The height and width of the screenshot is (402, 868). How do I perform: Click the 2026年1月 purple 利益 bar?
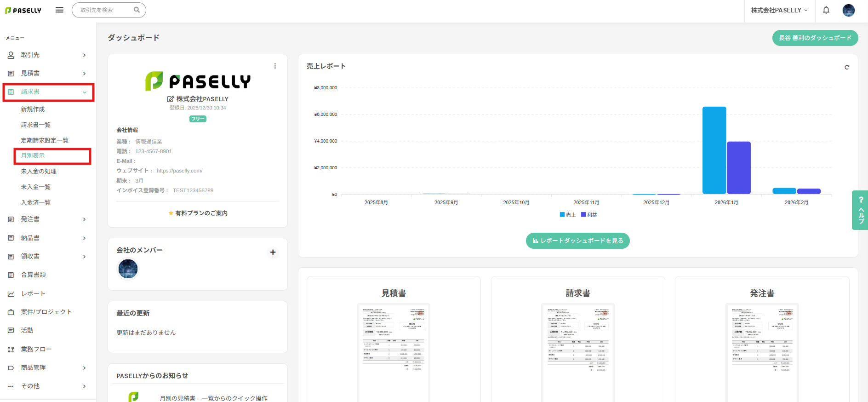[x=739, y=168]
